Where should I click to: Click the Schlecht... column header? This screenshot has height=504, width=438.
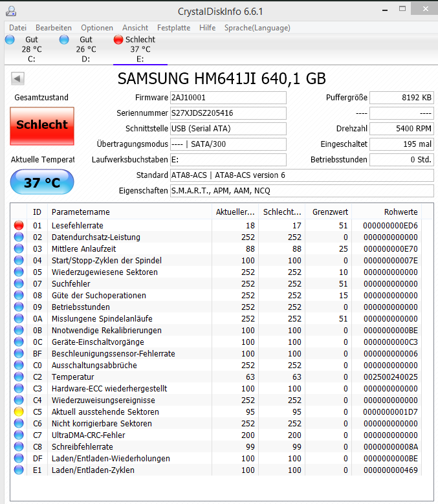(x=282, y=212)
